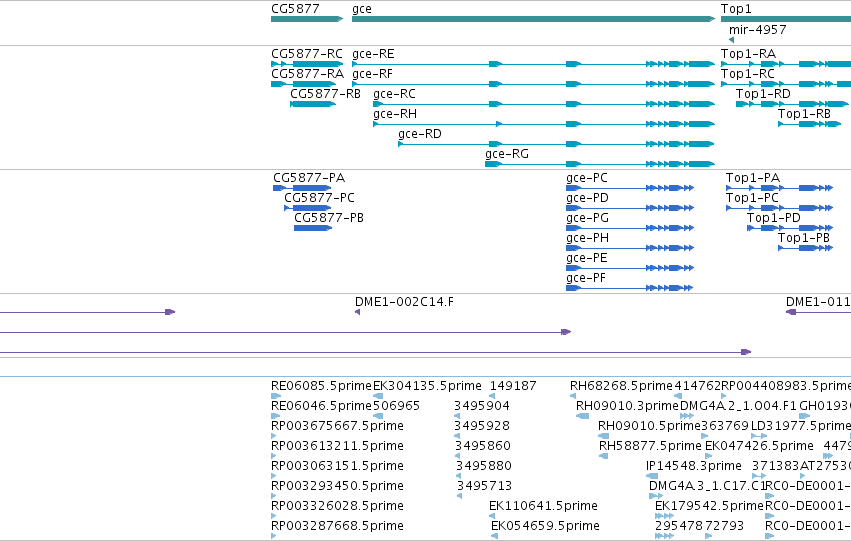Click the RH09010.3prime EST
851x541 pixels.
point(582,416)
